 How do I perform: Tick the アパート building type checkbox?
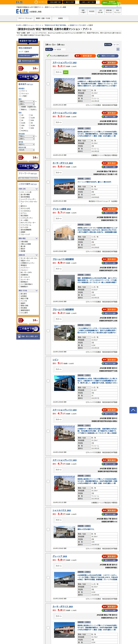[20, 91]
